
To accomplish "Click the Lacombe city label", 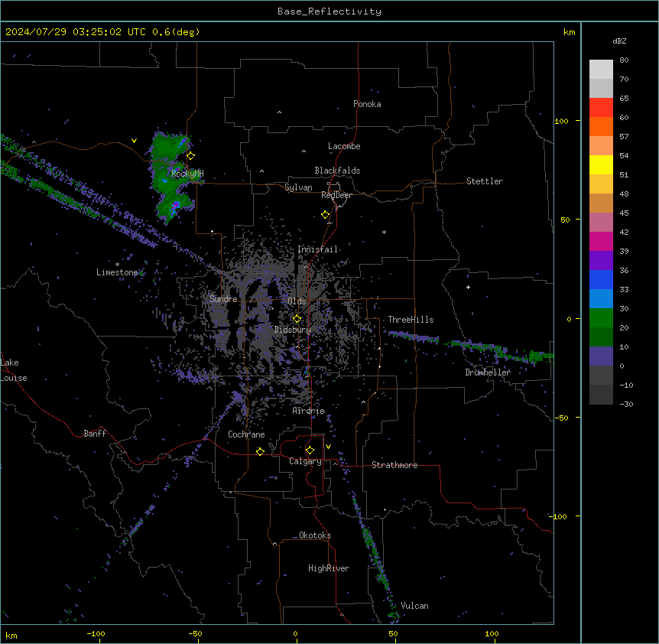I will pyautogui.click(x=344, y=146).
